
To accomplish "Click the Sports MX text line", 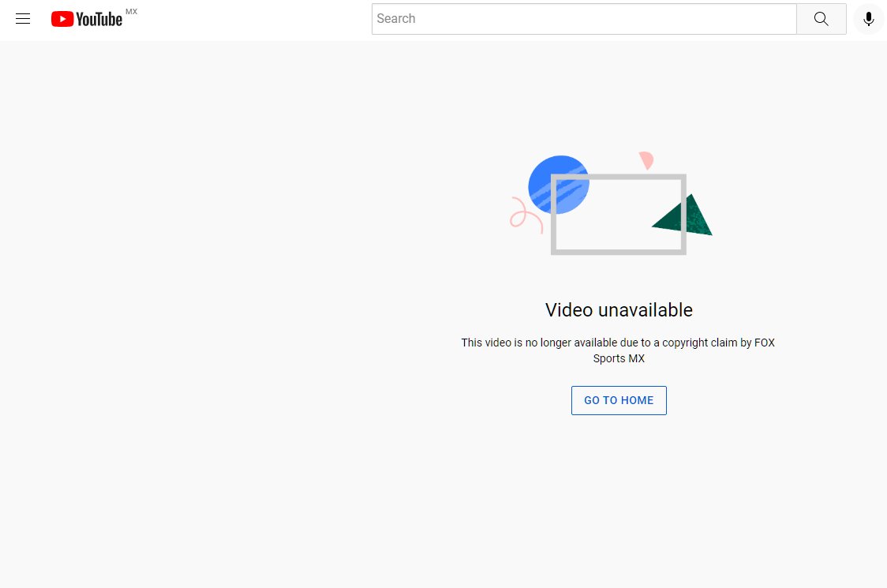I will [x=619, y=358].
